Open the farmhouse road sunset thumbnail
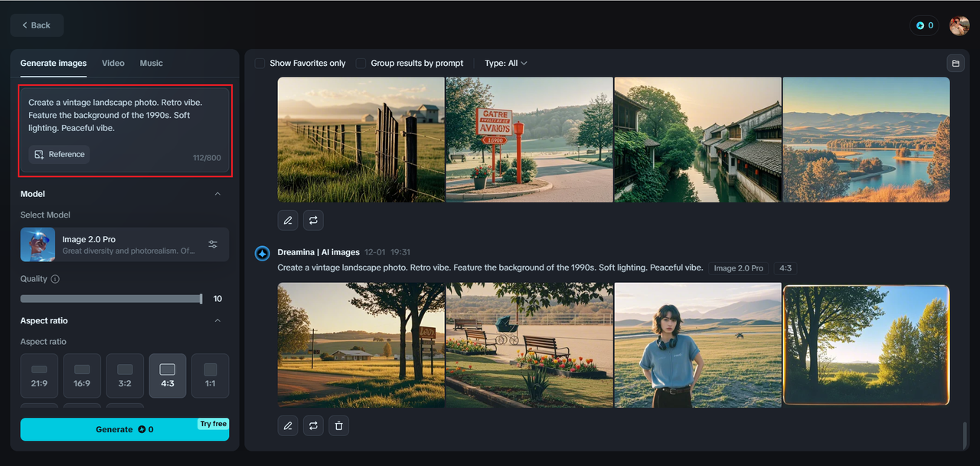The image size is (980, 466). click(x=361, y=345)
